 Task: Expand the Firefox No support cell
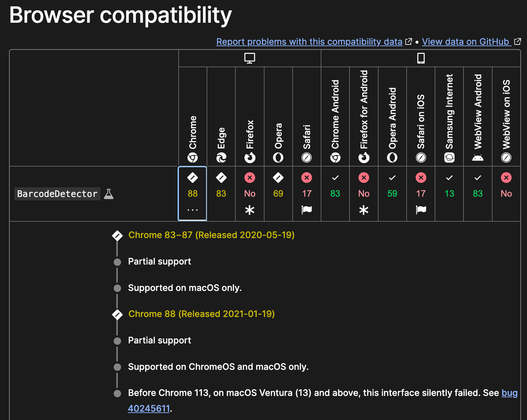coord(250,194)
